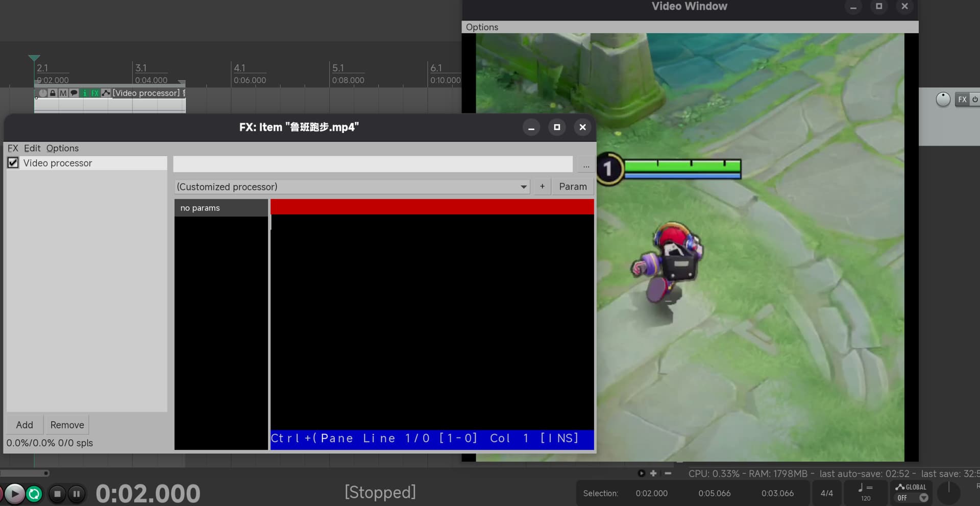This screenshot has height=506, width=980.
Task: Click the 4/4 time signature field
Action: tap(826, 493)
